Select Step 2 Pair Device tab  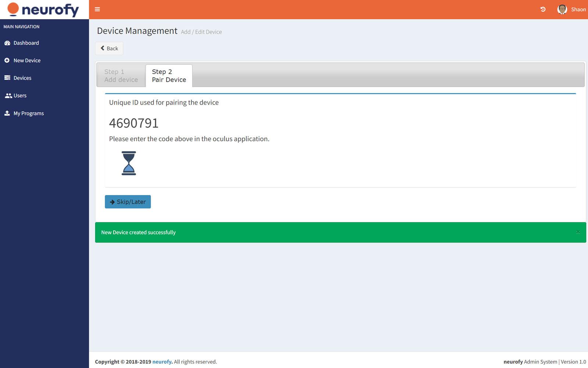[x=169, y=75]
